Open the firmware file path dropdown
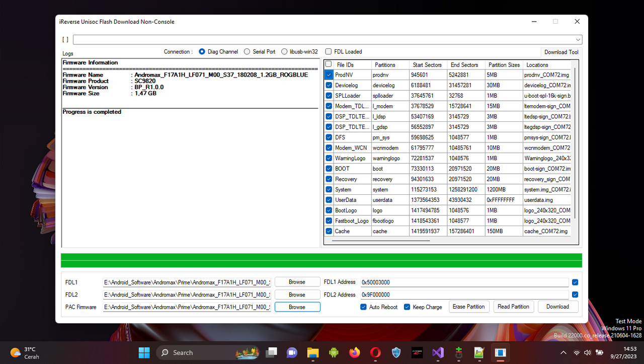 (578, 39)
